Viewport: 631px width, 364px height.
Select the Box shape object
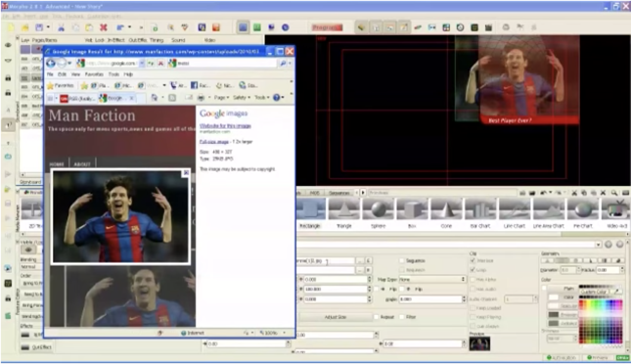pos(412,213)
